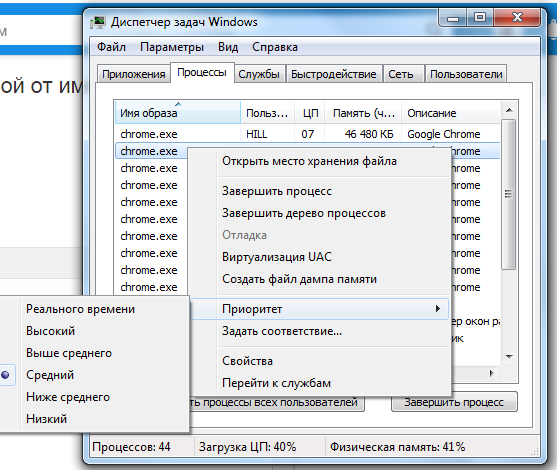Sort by Память column header

363,113
